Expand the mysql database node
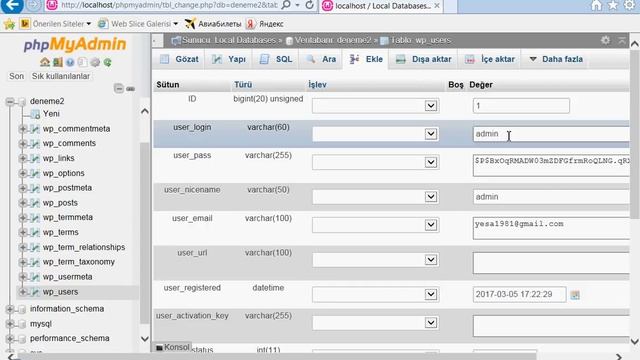640x360 pixels. [10, 324]
